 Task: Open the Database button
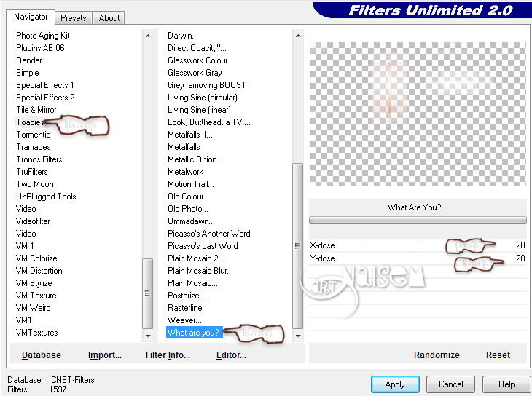[42, 355]
